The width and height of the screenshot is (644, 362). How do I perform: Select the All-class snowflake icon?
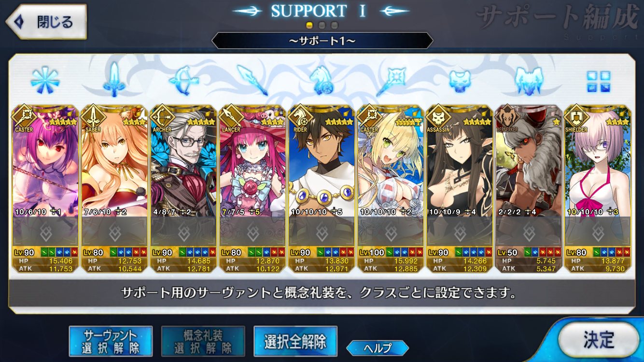[45, 80]
